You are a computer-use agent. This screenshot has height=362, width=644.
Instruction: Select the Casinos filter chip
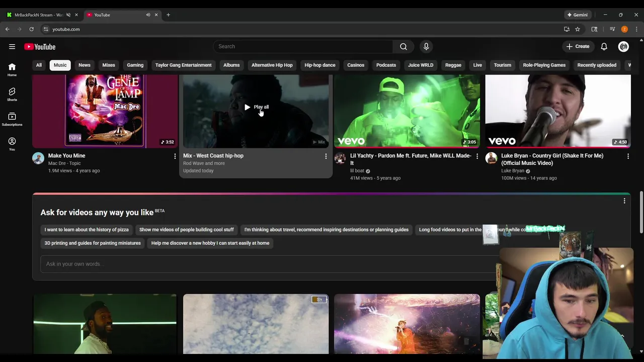(356, 65)
